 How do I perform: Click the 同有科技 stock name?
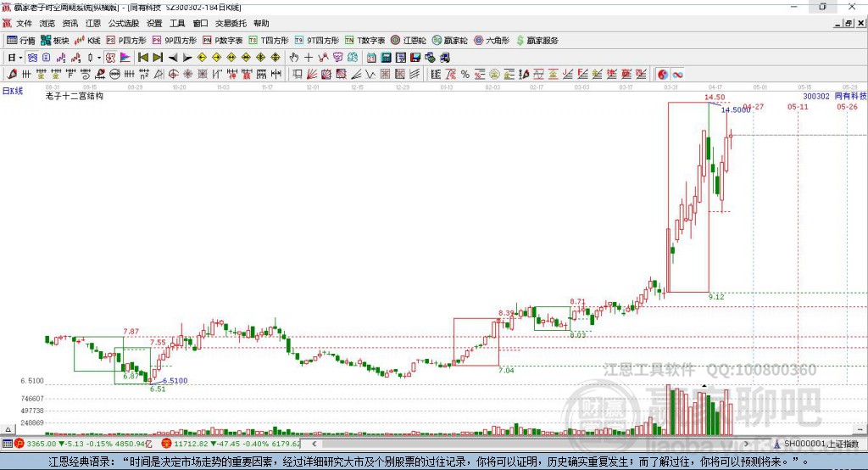[x=850, y=96]
